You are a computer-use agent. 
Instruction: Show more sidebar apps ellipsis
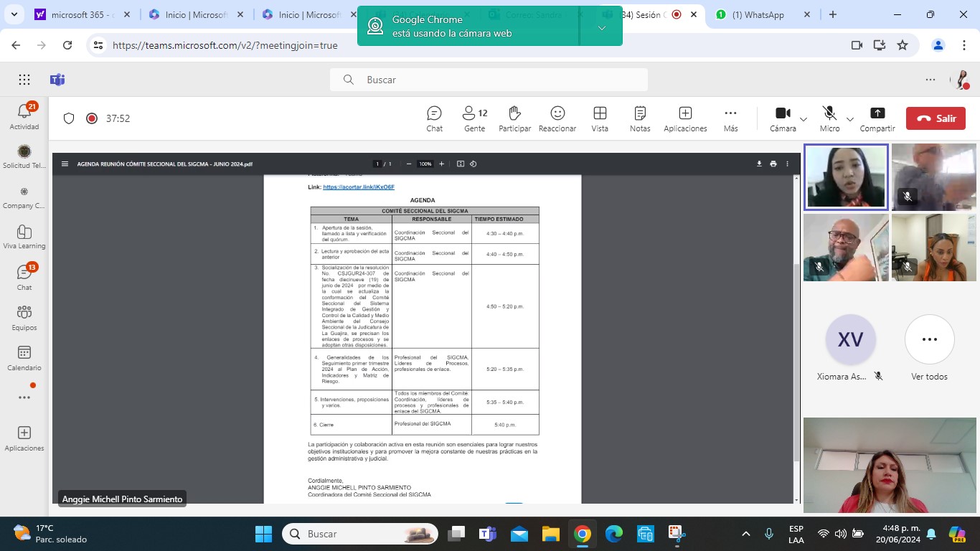[24, 397]
